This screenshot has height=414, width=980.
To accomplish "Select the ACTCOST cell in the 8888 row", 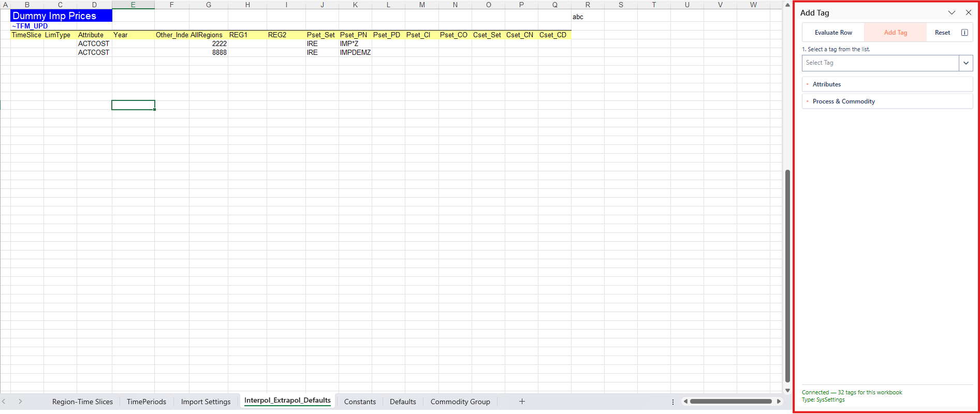I will coord(94,52).
